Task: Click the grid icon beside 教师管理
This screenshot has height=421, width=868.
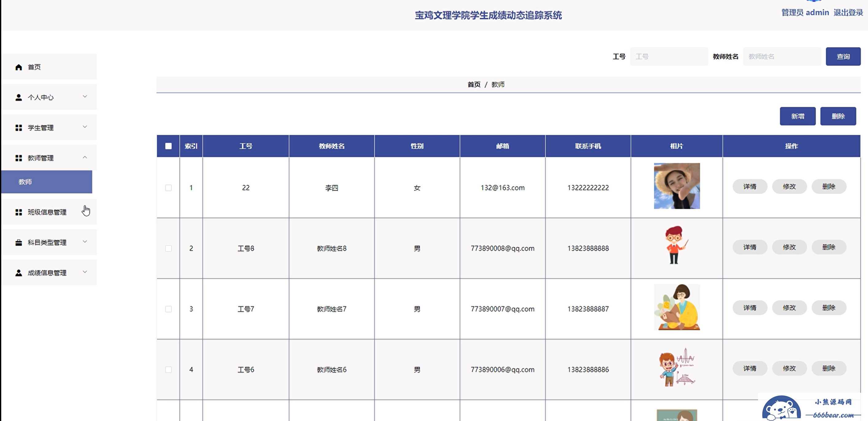Action: 18,158
